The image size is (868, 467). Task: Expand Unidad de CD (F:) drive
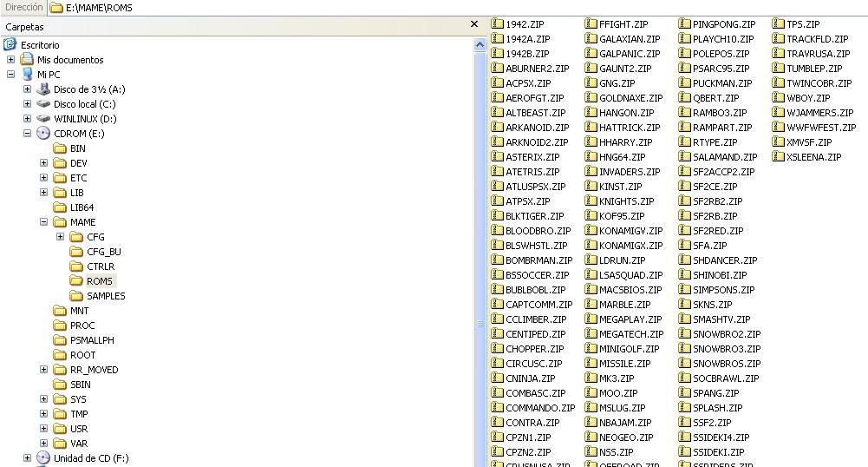(27, 458)
